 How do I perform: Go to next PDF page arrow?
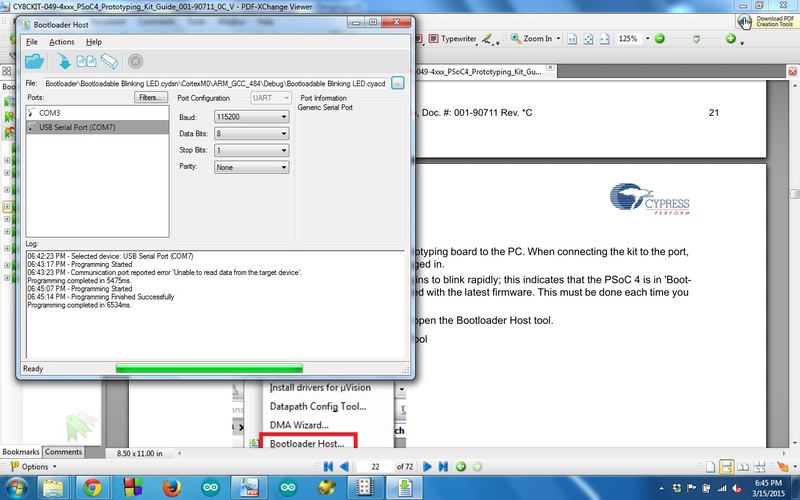point(427,466)
